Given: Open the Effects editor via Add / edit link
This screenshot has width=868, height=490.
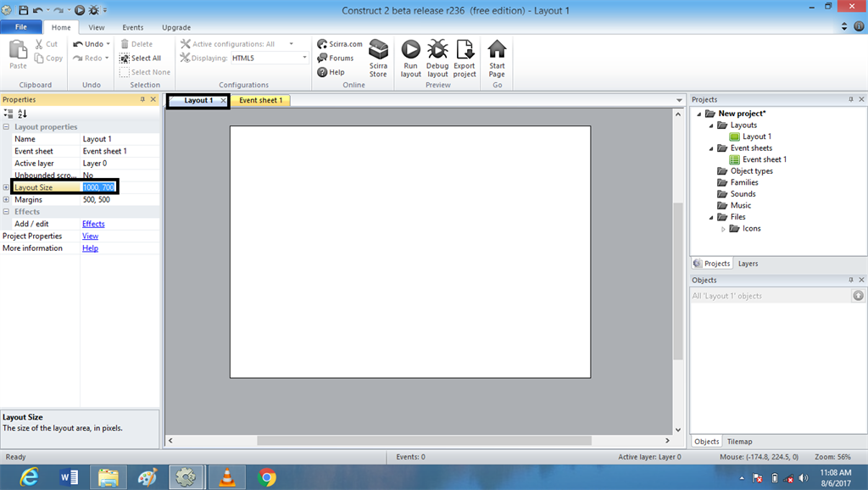Looking at the screenshot, I should (x=93, y=223).
